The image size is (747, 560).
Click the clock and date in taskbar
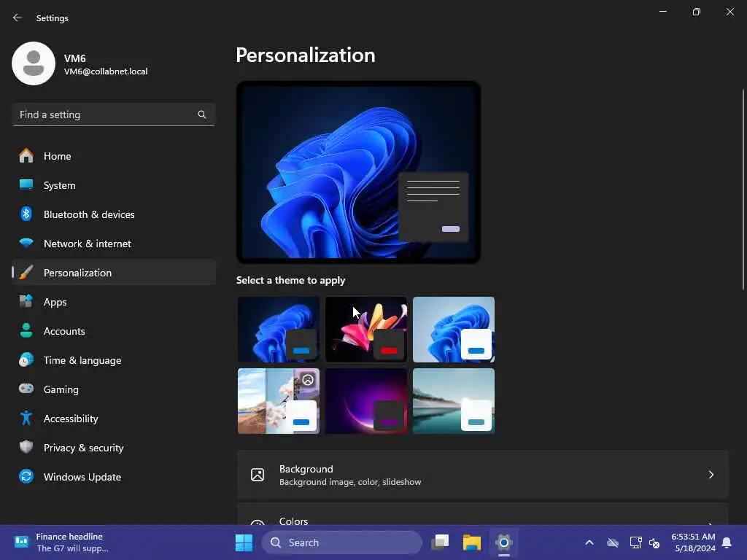point(693,542)
